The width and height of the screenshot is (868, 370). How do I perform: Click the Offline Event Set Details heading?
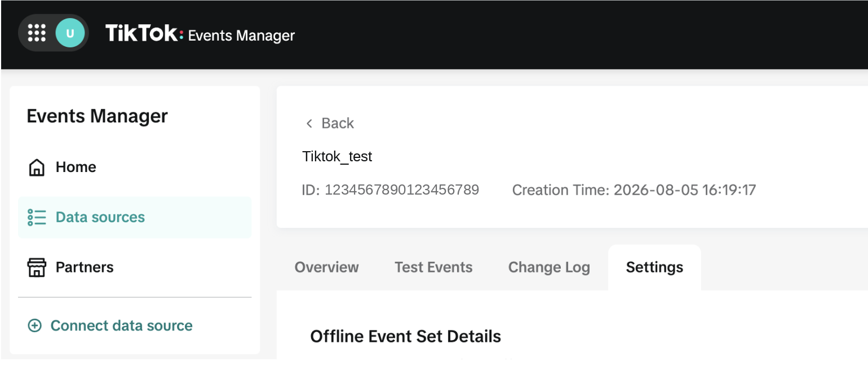405,337
